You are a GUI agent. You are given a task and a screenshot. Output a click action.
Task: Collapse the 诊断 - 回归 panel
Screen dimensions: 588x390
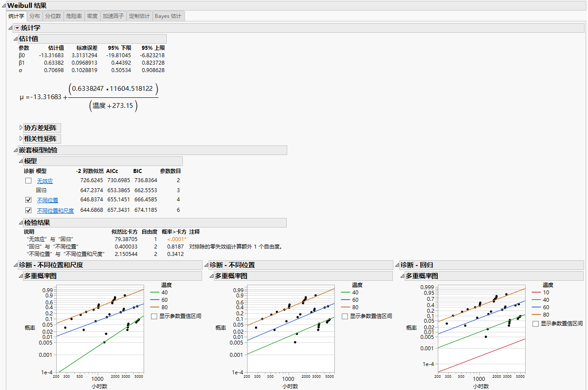pyautogui.click(x=397, y=265)
